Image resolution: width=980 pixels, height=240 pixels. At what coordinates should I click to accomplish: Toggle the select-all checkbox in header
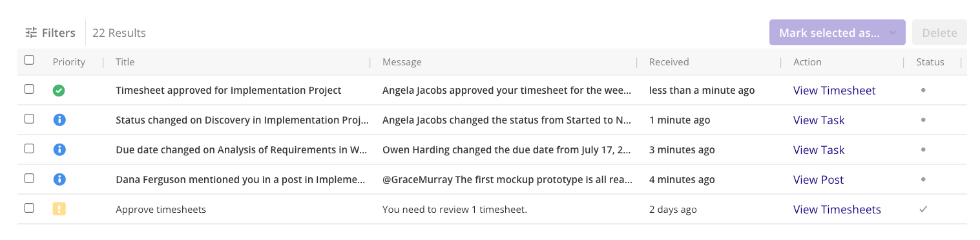[29, 60]
